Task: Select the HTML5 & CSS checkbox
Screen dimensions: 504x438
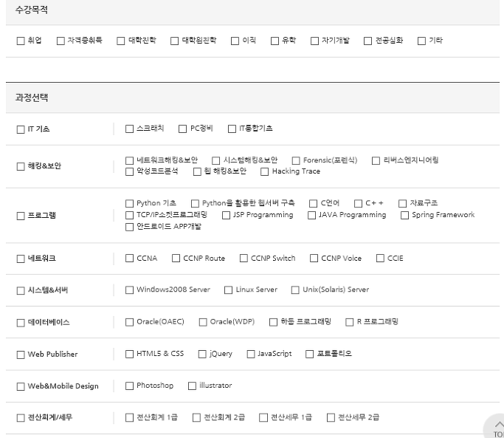Action: tap(130, 354)
